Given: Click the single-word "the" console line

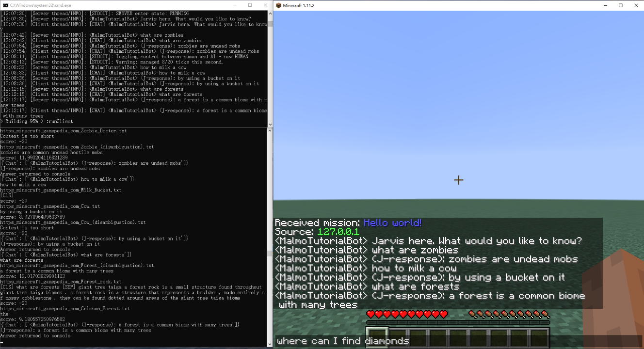Looking at the screenshot, I should coord(4,314).
